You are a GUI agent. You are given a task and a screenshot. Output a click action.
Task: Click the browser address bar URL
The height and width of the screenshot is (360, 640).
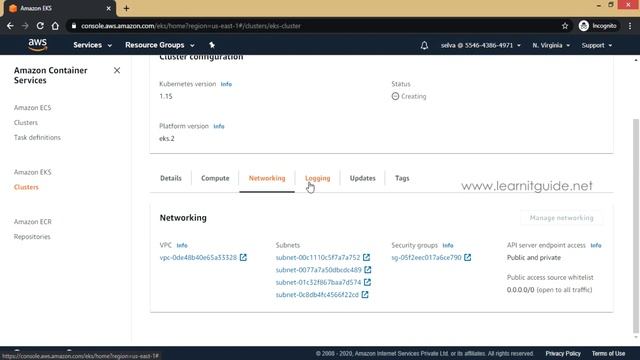[191, 26]
